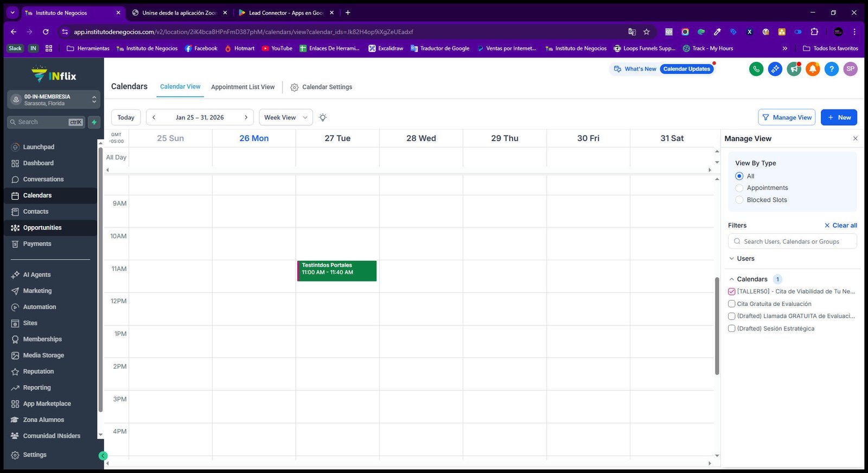Check Cita Gratuita de Evaluación calendar

pos(732,304)
